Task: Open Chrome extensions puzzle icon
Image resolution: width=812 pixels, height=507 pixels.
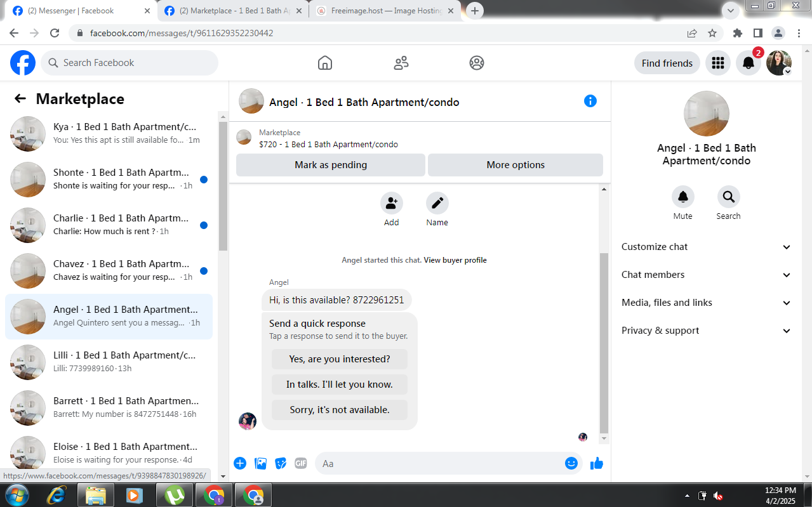Action: tap(738, 33)
